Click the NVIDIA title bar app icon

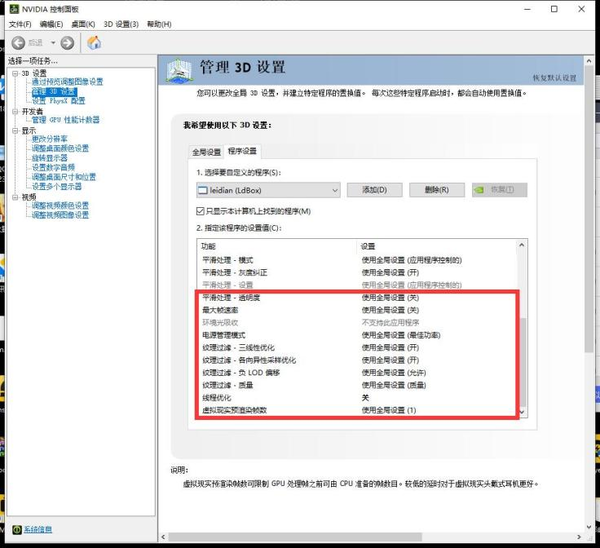pyautogui.click(x=14, y=9)
